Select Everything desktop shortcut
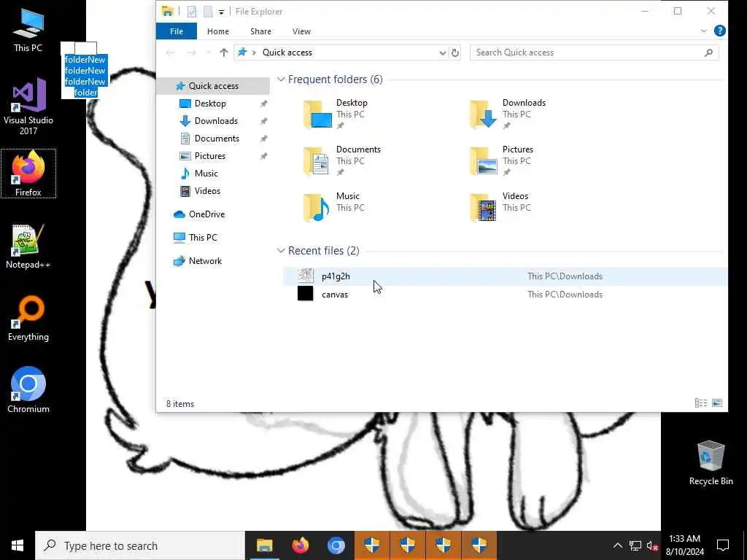747x560 pixels. click(x=28, y=319)
